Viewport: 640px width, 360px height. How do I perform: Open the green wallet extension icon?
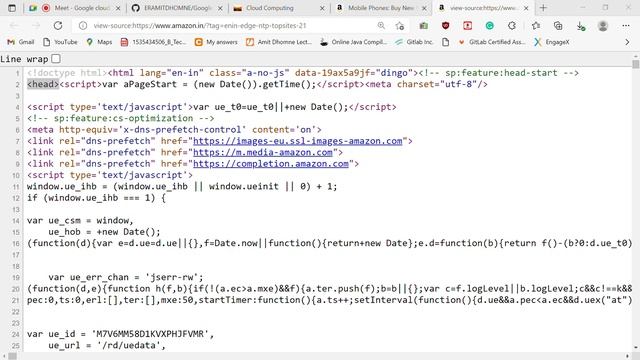click(424, 25)
